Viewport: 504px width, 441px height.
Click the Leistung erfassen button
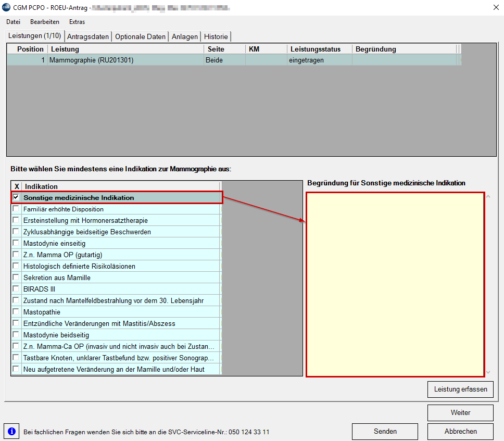point(460,389)
